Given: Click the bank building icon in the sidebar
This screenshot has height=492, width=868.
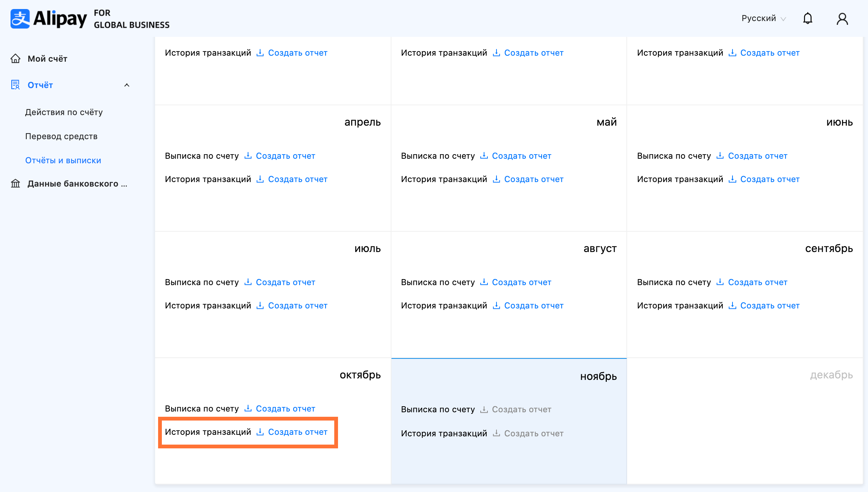Looking at the screenshot, I should (15, 184).
